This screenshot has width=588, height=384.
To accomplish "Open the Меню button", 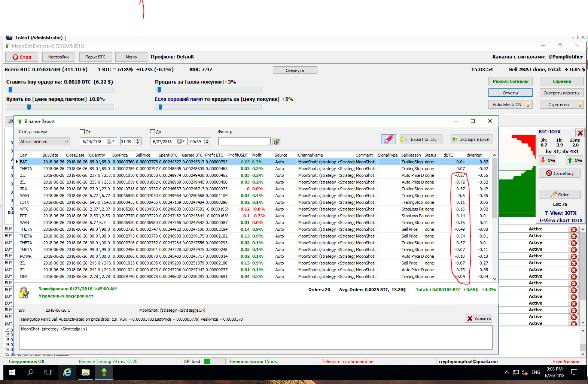I will click(x=131, y=57).
